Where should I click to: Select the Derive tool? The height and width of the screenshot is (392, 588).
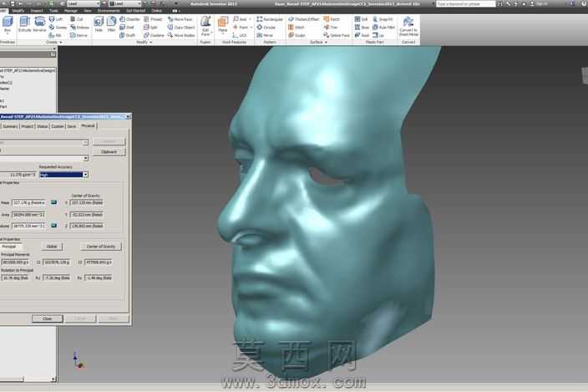pos(79,35)
